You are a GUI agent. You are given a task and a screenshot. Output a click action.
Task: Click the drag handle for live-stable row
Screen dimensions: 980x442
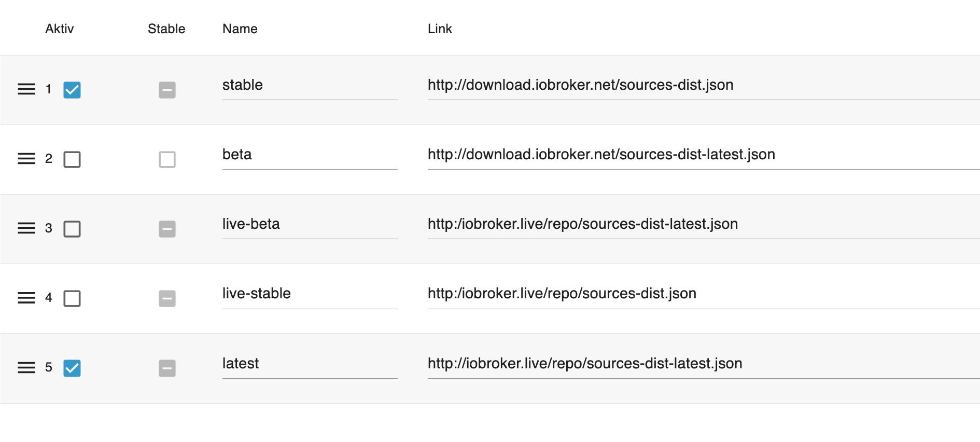coord(26,298)
